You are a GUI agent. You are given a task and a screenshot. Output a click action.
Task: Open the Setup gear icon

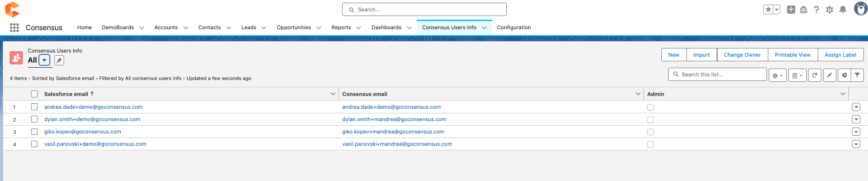tap(830, 10)
